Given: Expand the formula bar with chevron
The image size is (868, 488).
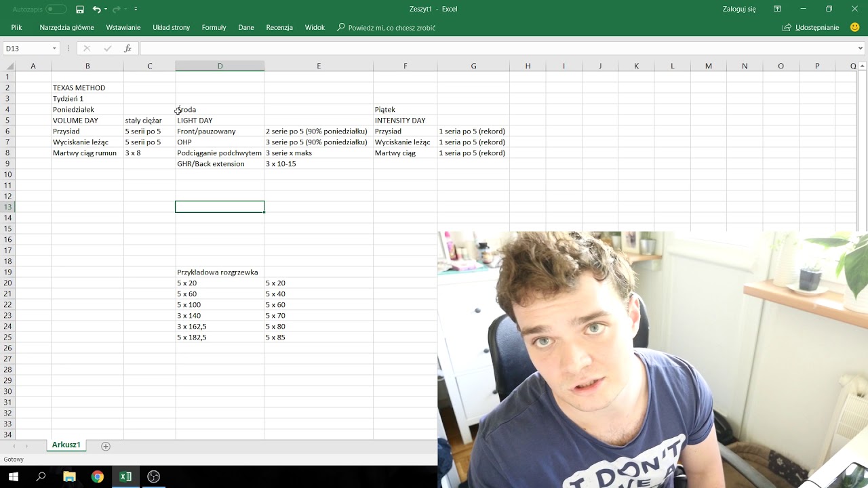Looking at the screenshot, I should tap(861, 49).
